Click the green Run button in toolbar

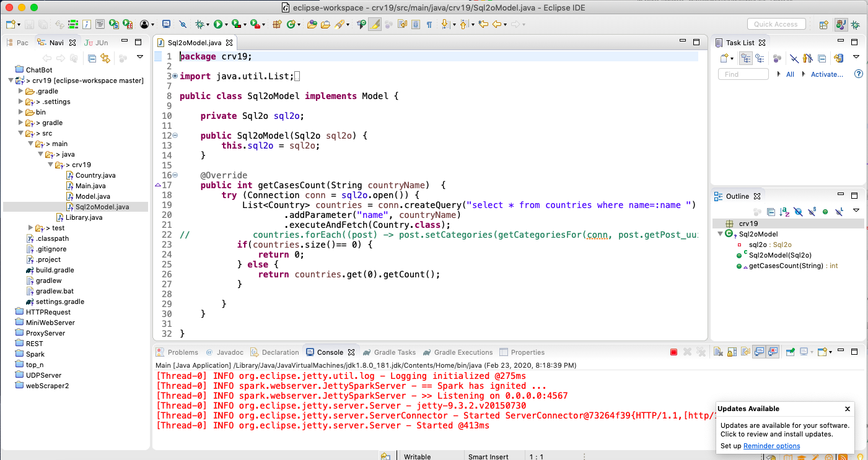[218, 24]
